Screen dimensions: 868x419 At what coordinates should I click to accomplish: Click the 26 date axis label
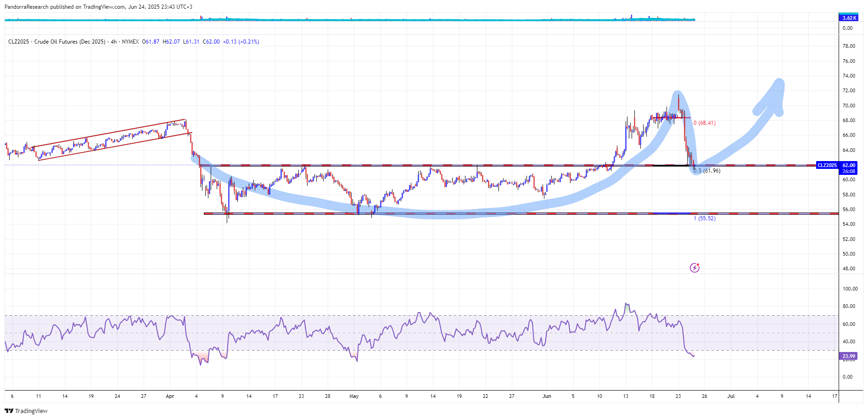coord(704,396)
